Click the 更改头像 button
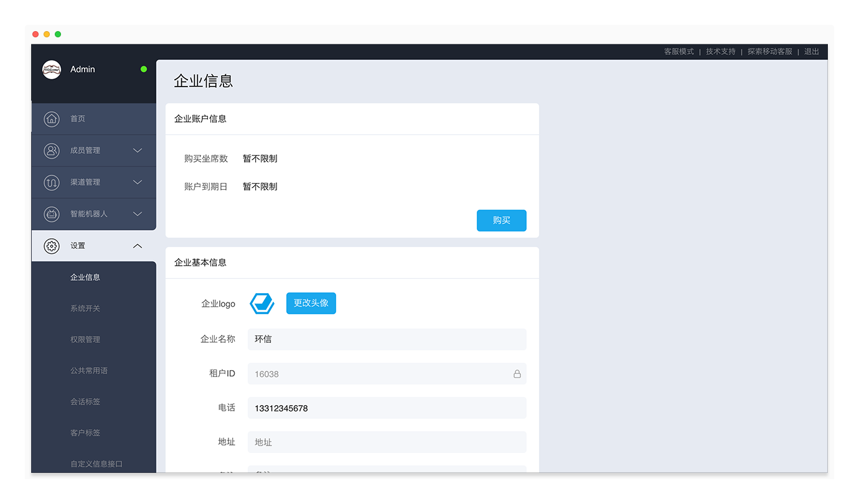This screenshot has height=504, width=859. coord(311,303)
